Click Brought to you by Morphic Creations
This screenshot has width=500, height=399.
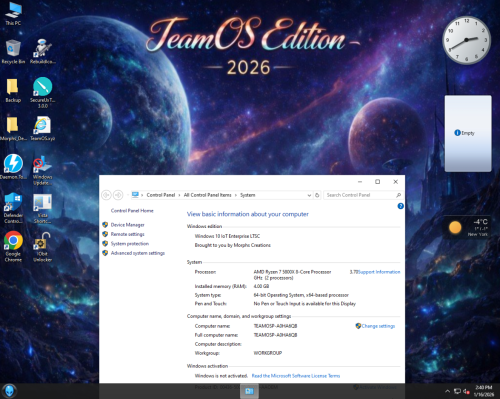tap(233, 245)
